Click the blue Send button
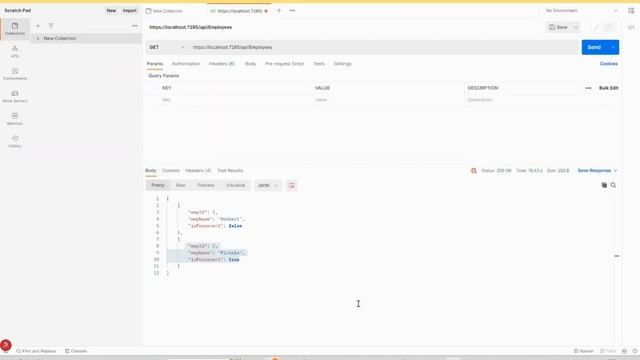The image size is (640, 360). pyautogui.click(x=594, y=47)
